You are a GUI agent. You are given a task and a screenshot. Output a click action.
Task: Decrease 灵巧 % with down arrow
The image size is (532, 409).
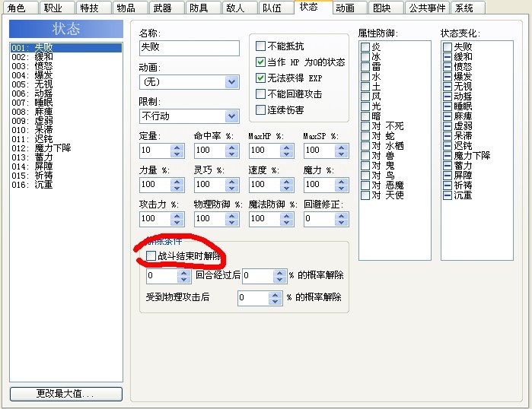coord(232,188)
